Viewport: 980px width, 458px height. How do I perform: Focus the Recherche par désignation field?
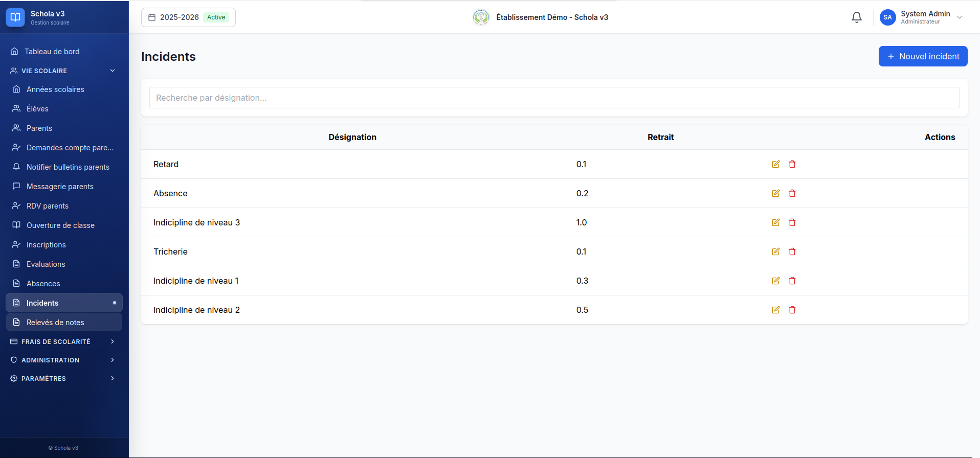coord(554,98)
